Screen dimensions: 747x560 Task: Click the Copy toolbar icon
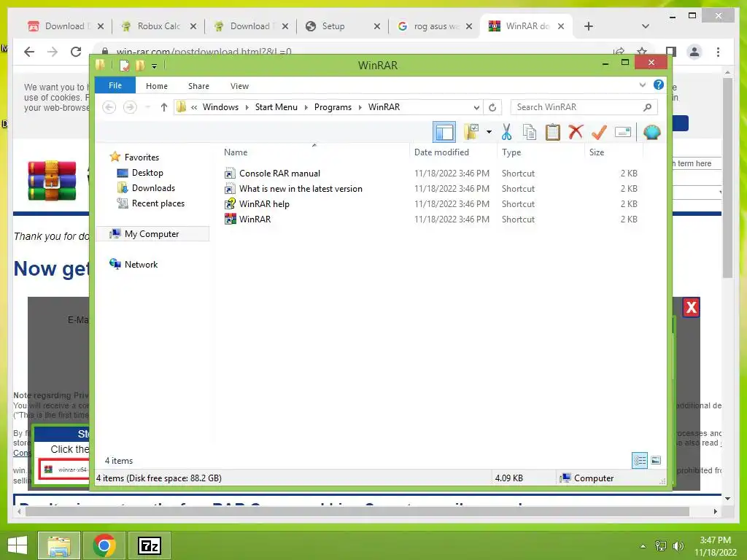click(530, 132)
